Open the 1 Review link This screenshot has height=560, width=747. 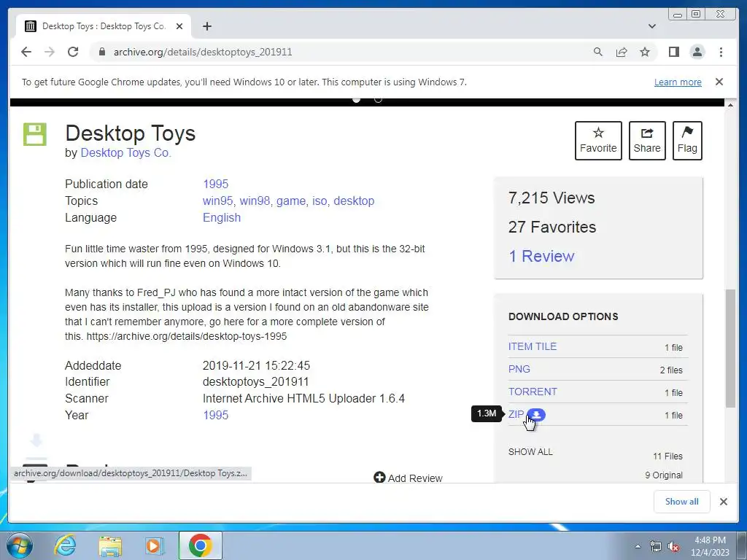[541, 256]
